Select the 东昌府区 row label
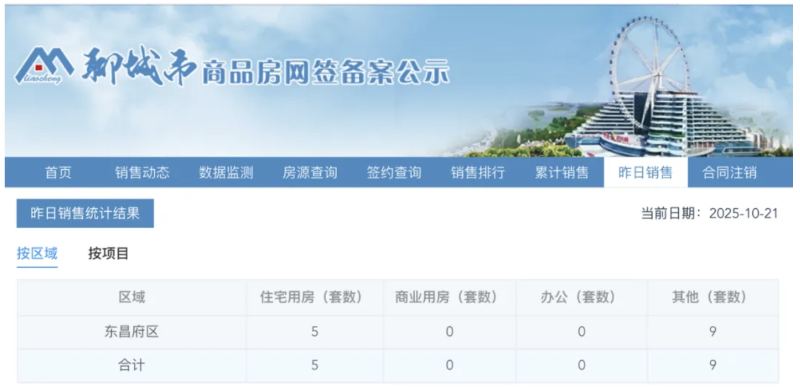 point(132,332)
